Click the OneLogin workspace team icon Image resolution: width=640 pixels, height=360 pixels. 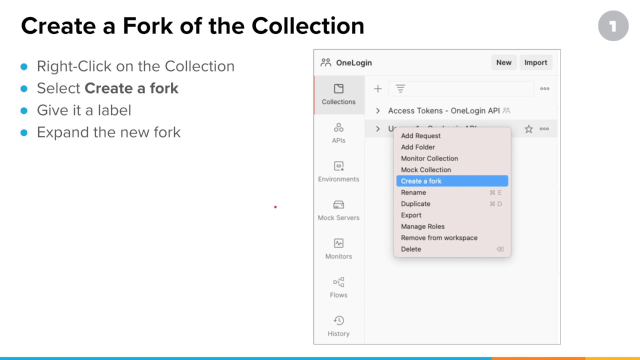coord(326,62)
